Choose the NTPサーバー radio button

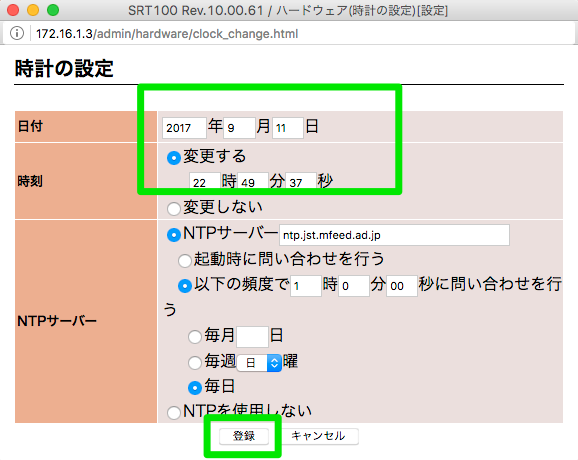coord(174,234)
